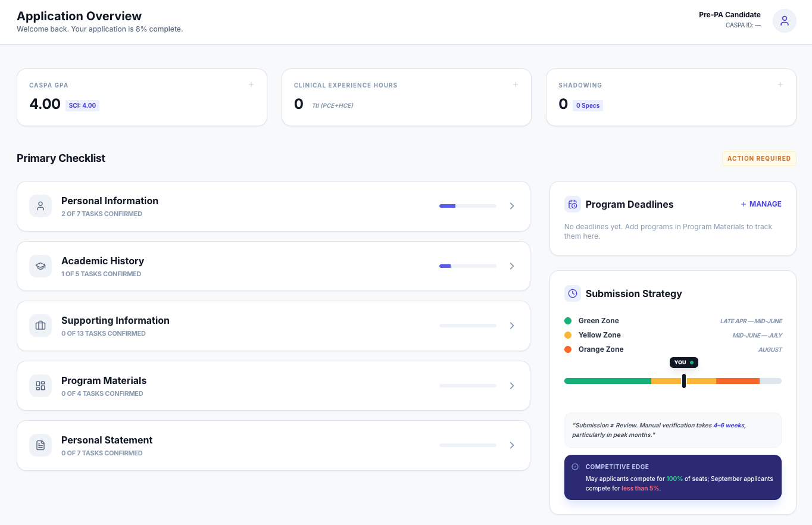Click the clock icon next to Submission Strategy
812x525 pixels.
pyautogui.click(x=573, y=293)
